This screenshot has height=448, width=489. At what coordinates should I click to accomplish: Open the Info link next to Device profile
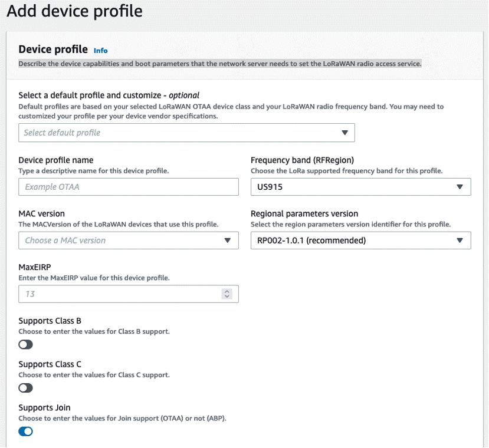[x=101, y=51]
